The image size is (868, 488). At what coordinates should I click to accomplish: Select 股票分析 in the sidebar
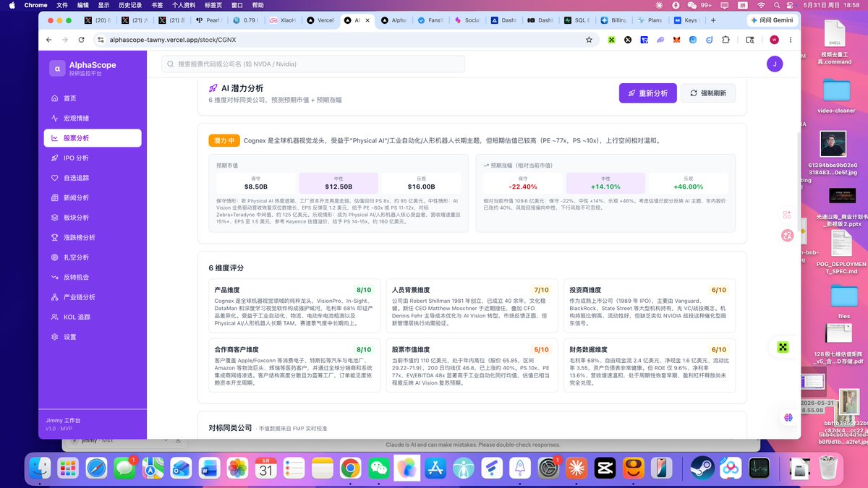(92, 138)
